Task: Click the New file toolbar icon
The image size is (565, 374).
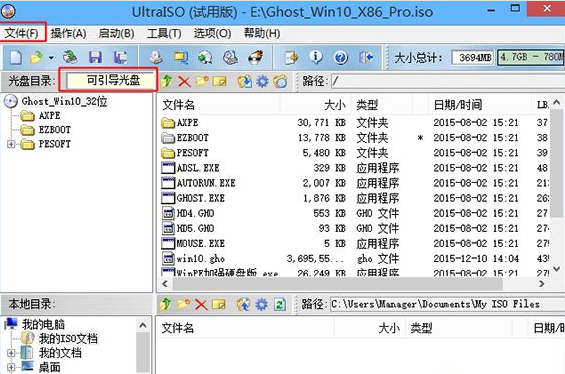Action: 15,57
